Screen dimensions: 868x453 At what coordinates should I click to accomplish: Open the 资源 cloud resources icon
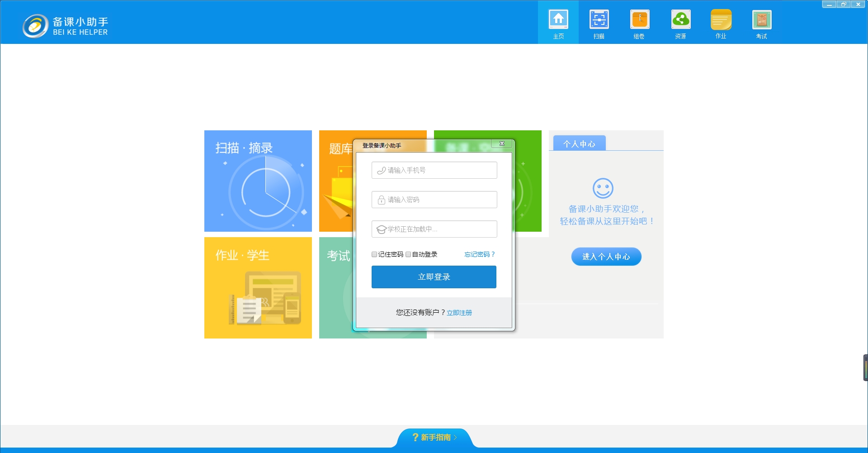[680, 23]
